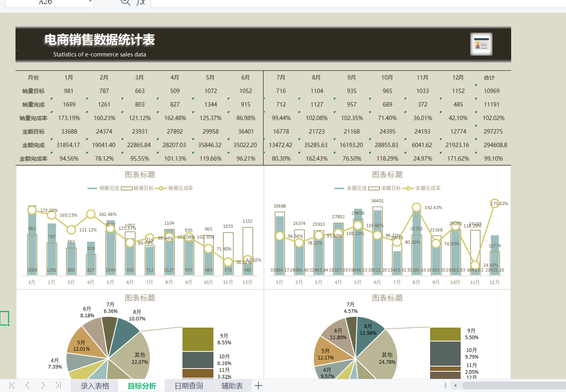566x392 pixels.
Task: Switch to the 辅助表 sheet tab
Action: point(232,386)
